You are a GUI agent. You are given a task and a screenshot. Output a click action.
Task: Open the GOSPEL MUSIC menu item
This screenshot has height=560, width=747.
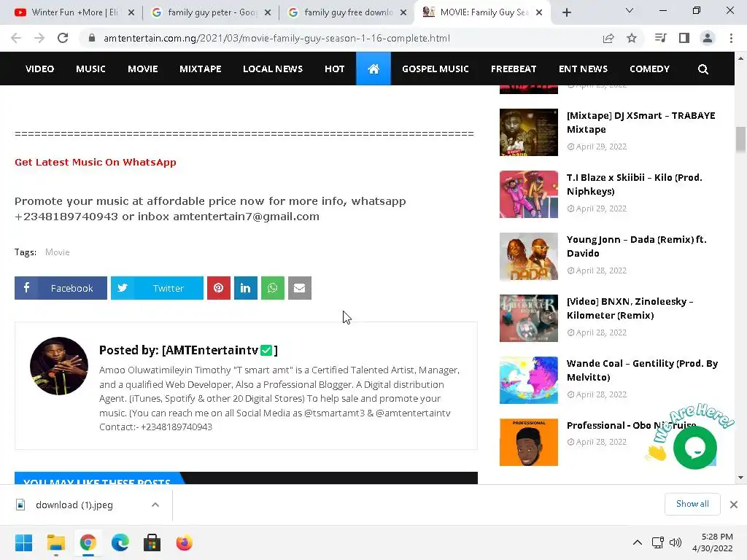(435, 69)
